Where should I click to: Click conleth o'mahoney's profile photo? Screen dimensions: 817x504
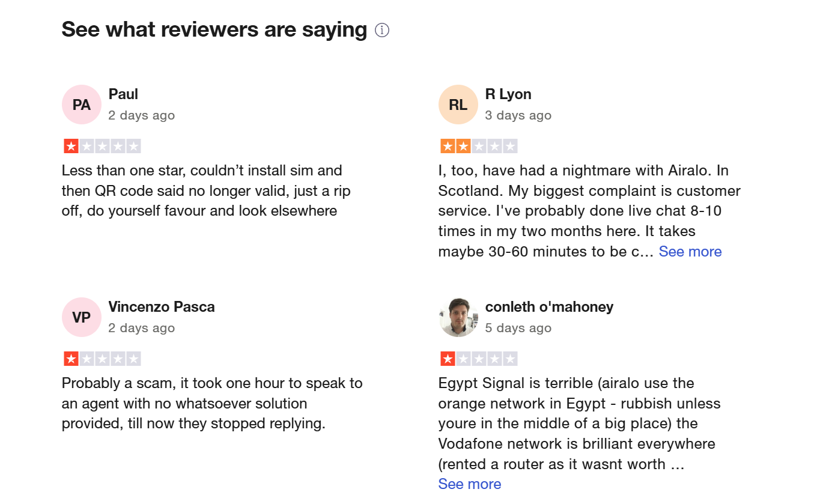[458, 317]
